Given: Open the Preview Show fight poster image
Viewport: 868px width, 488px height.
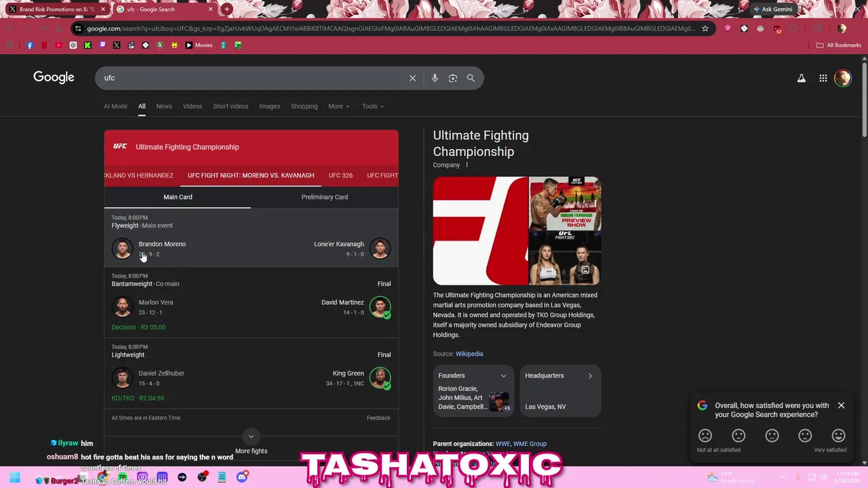Looking at the screenshot, I should tap(565, 203).
